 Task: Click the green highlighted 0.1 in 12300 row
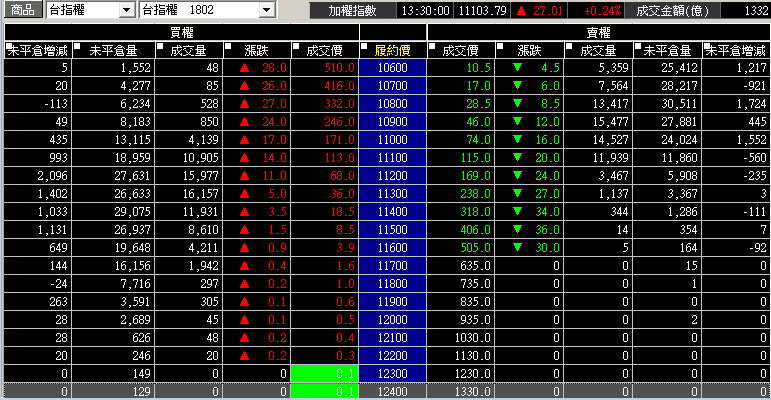pos(325,374)
